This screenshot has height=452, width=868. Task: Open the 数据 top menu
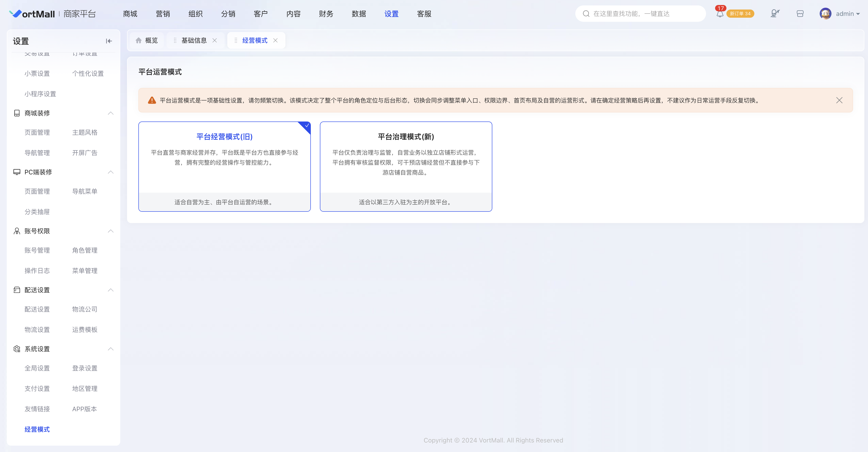(359, 14)
